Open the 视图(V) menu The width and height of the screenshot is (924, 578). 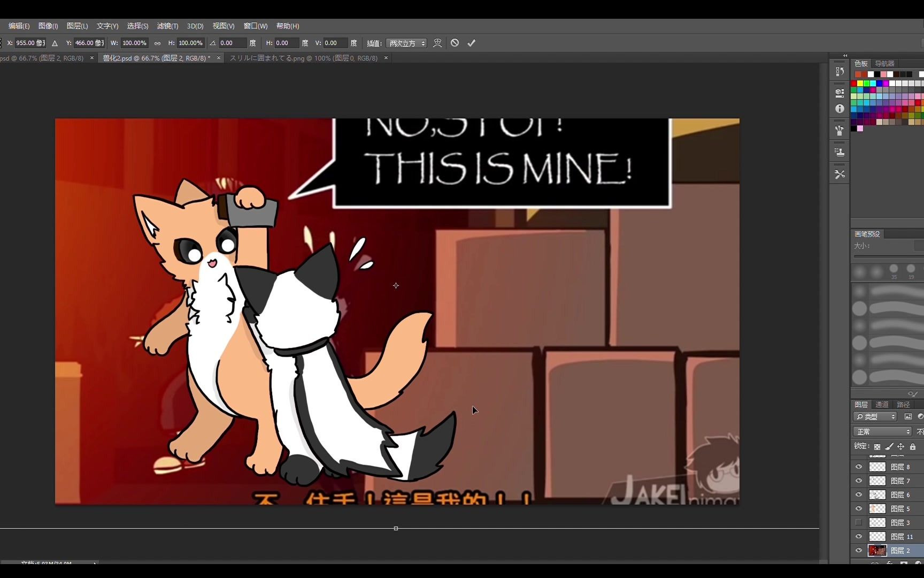(x=224, y=26)
